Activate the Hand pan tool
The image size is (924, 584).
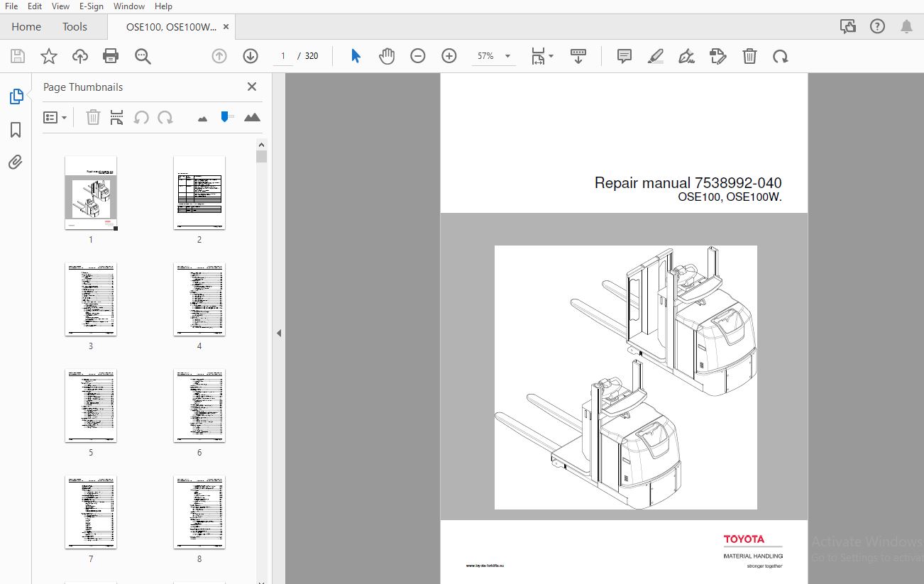click(x=387, y=56)
